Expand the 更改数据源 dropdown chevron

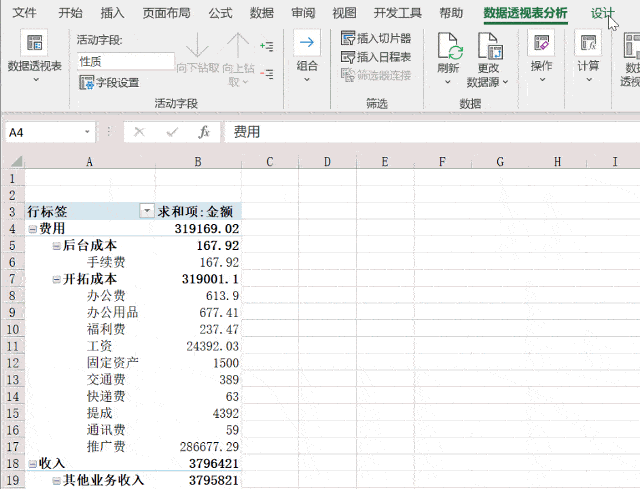pos(505,82)
